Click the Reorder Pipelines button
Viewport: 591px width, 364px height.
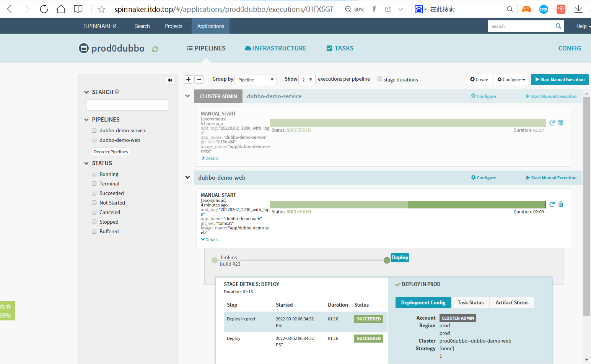pyautogui.click(x=111, y=152)
